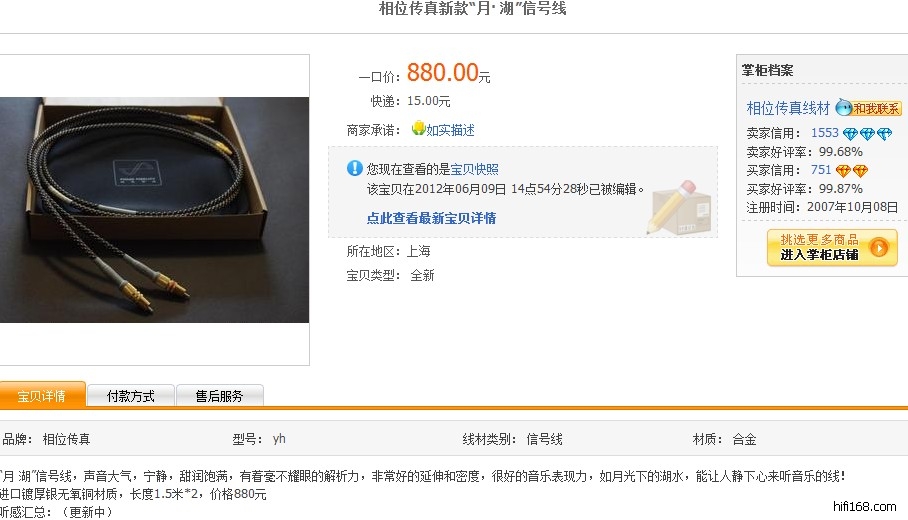Image resolution: width=908 pixels, height=520 pixels.
Task: Open the 点此查看最新宝贝详情 link
Action: pyautogui.click(x=431, y=218)
